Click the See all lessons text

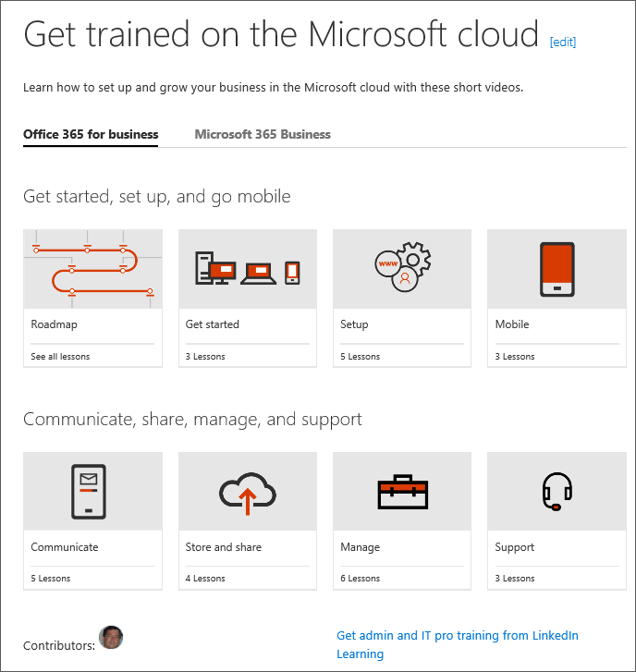[x=60, y=356]
